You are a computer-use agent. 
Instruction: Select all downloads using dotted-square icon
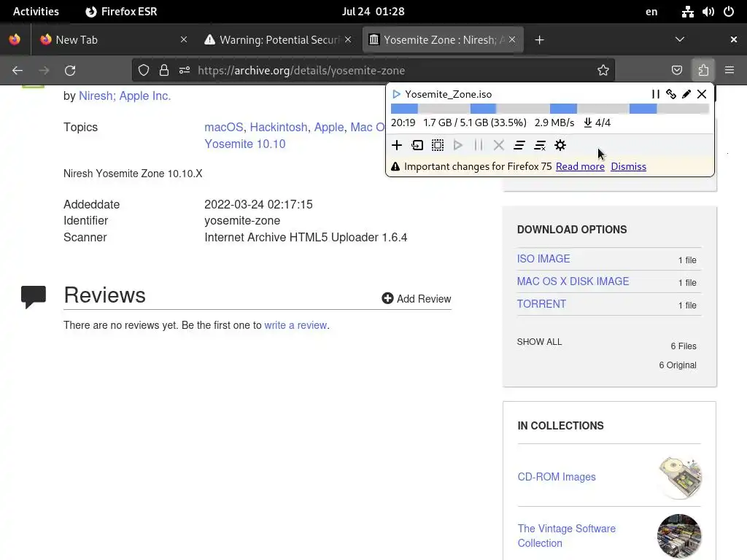click(x=438, y=145)
